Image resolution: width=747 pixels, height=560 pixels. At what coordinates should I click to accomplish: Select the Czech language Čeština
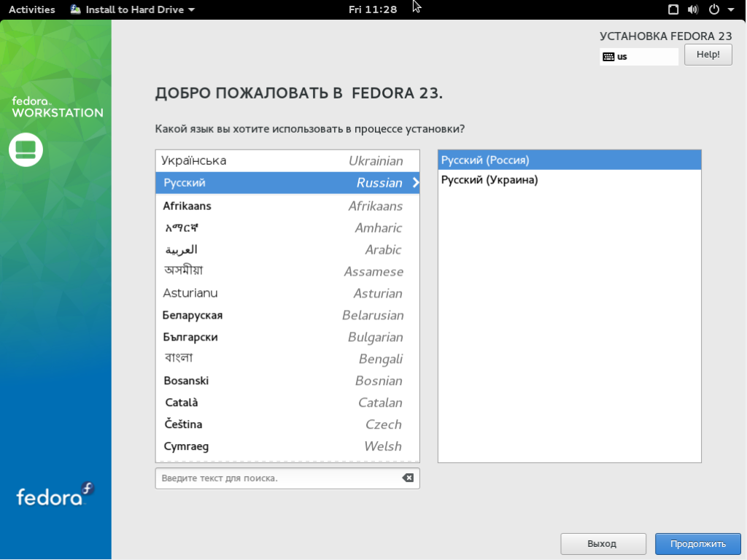point(285,424)
